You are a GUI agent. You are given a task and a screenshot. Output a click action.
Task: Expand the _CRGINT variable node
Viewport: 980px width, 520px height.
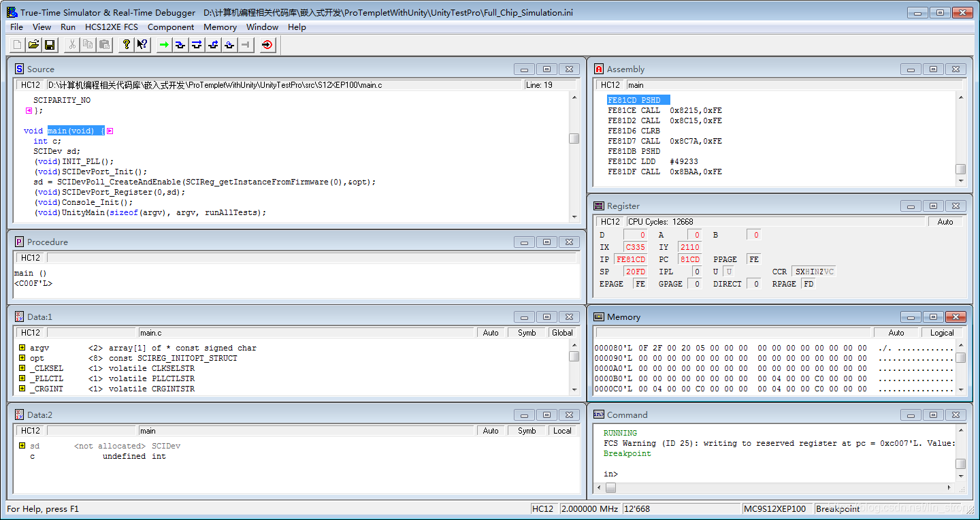click(x=22, y=389)
